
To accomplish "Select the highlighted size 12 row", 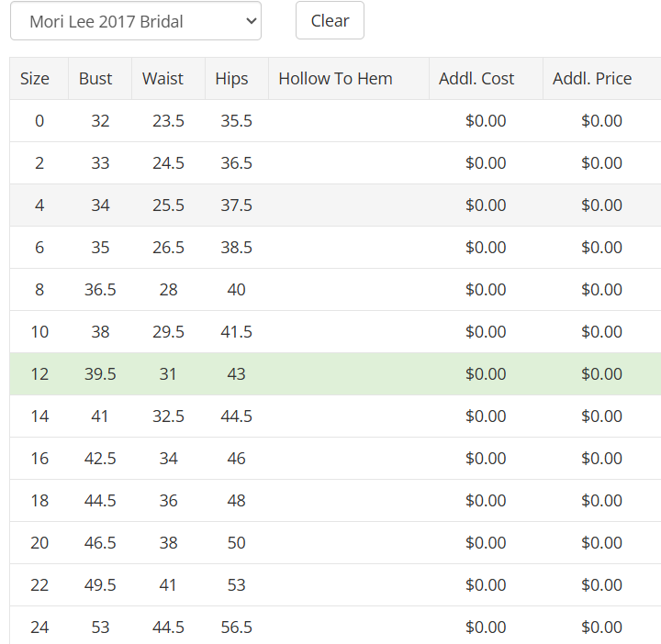I will 39,374.
